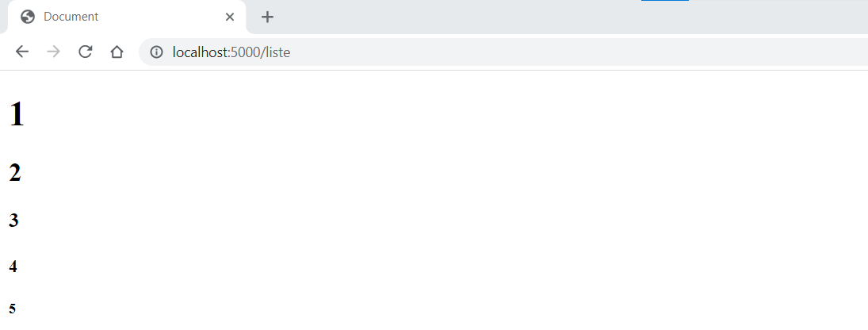This screenshot has height=330, width=868.
Task: Click the heading "4"
Action: (x=13, y=267)
